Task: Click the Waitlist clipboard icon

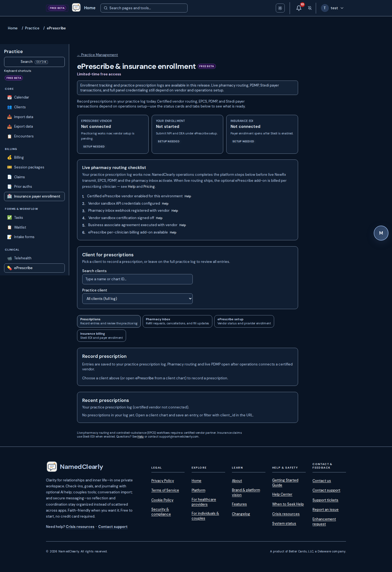Action: tap(10, 227)
